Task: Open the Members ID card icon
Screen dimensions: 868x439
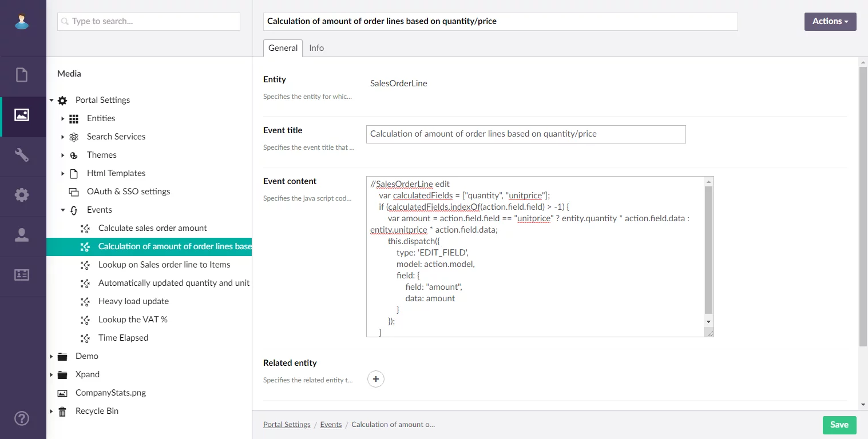Action: (x=22, y=275)
